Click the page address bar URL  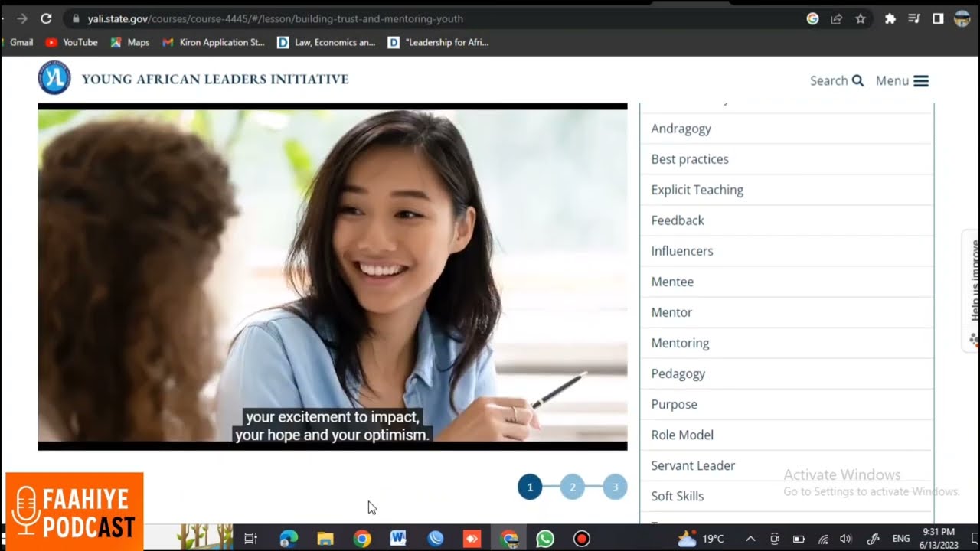click(x=276, y=18)
